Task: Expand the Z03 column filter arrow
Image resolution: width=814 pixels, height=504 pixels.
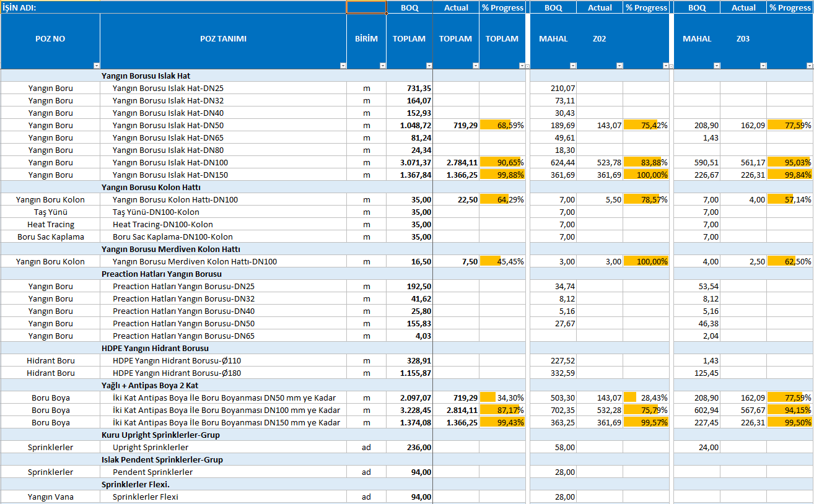Action: point(763,65)
